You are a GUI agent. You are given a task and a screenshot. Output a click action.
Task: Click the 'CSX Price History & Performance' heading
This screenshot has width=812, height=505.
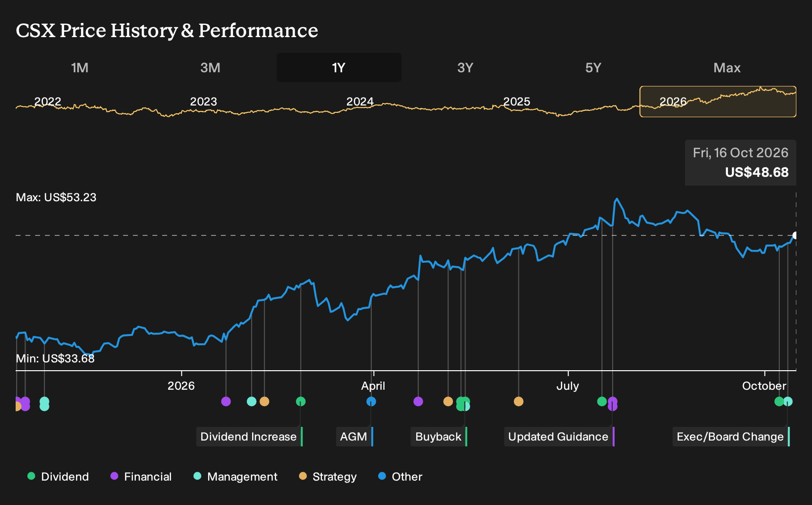coord(167,30)
